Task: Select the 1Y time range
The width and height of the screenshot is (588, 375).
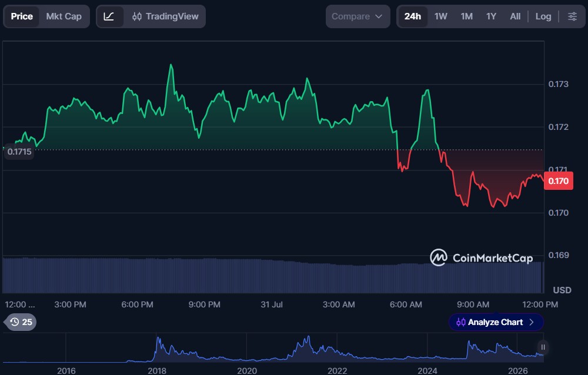Action: tap(491, 16)
